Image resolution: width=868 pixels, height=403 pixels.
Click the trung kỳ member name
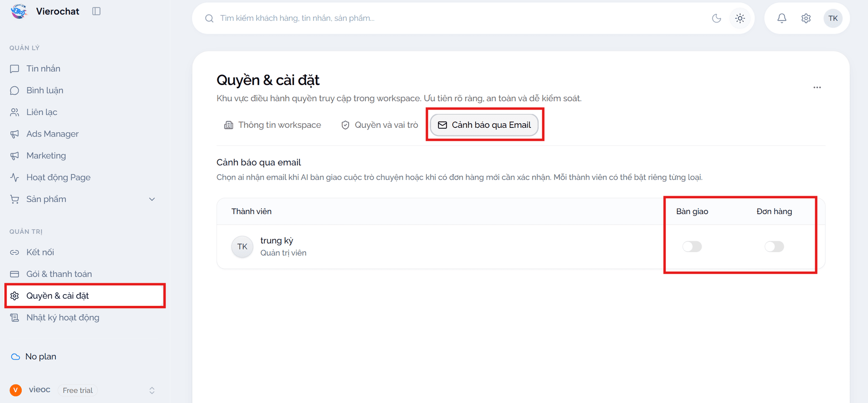pyautogui.click(x=277, y=241)
